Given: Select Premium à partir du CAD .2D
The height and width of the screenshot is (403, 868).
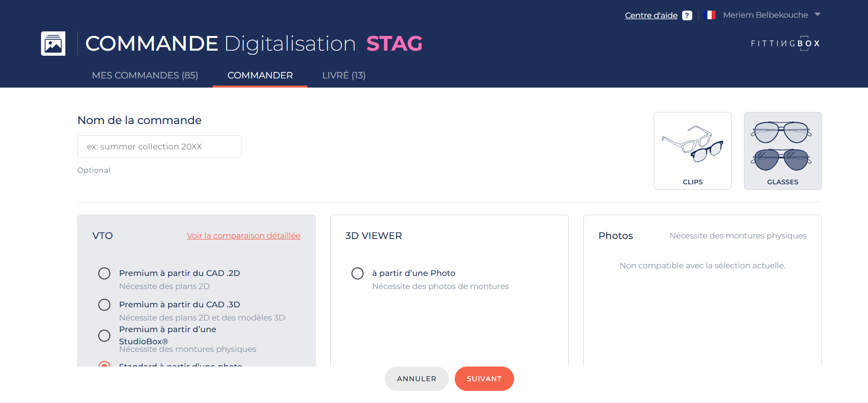Looking at the screenshot, I should pos(104,273).
